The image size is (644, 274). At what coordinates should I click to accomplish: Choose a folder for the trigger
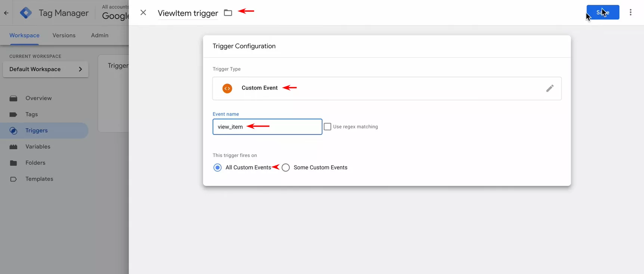coord(228,13)
